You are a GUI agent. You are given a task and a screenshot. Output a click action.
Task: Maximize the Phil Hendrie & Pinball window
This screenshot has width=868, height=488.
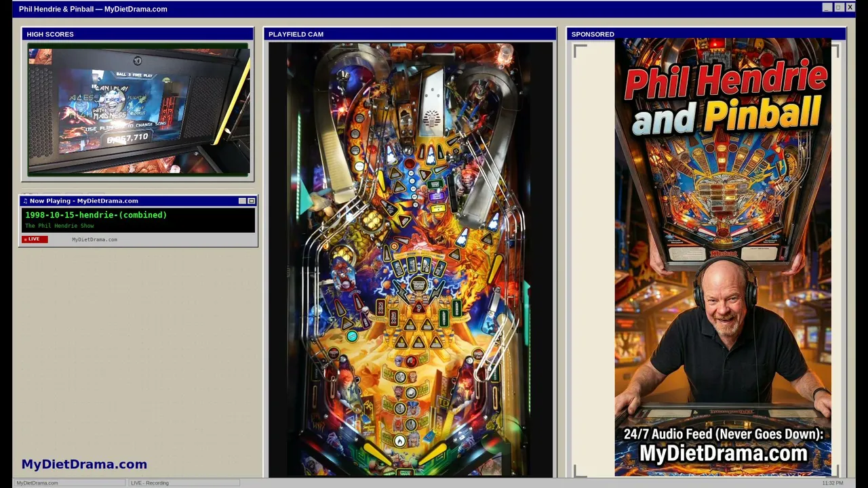coord(838,7)
